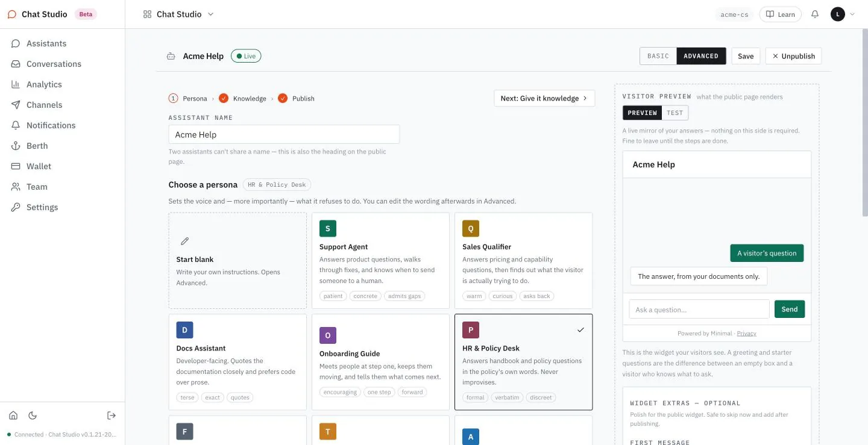868x445 pixels.
Task: Select the Onboarding Guide persona card
Action: (x=380, y=362)
